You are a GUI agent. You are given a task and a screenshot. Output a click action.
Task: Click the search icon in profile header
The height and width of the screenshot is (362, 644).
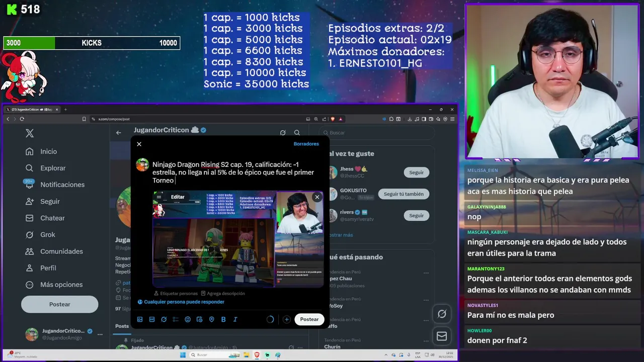297,133
